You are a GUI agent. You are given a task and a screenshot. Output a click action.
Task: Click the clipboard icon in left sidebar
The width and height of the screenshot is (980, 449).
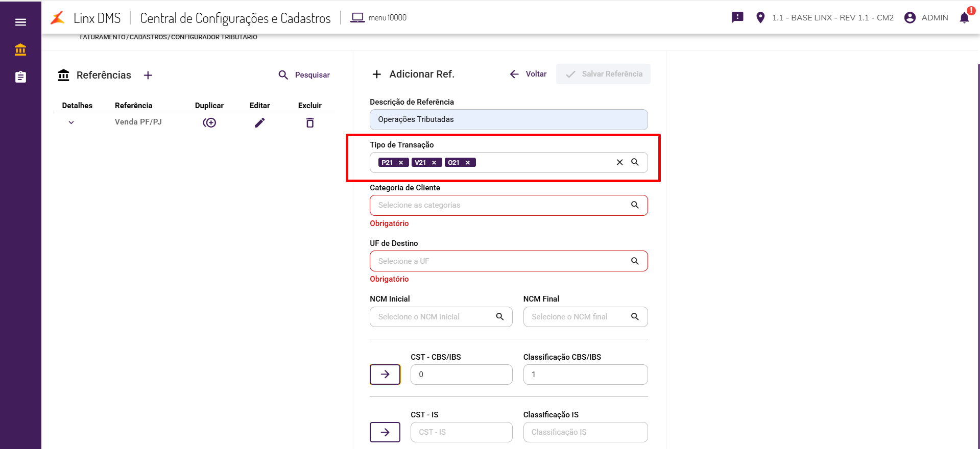click(x=20, y=77)
